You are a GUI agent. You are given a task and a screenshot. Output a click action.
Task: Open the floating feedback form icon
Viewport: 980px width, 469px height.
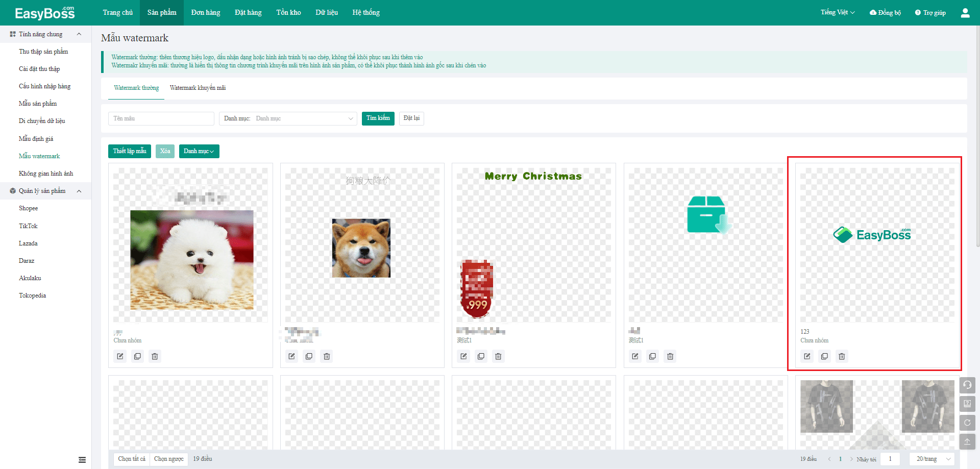coord(967,404)
